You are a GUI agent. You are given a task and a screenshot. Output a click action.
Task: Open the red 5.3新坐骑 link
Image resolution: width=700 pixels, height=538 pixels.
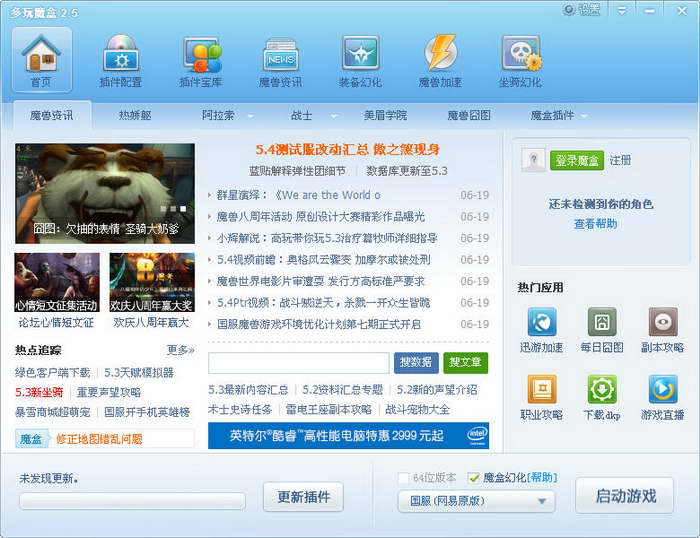tap(39, 392)
